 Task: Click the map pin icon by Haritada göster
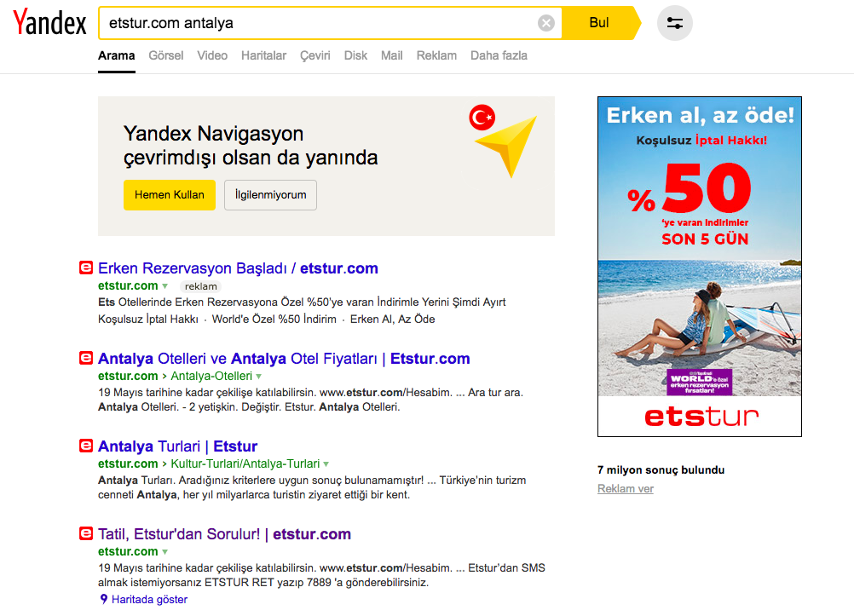(x=103, y=599)
